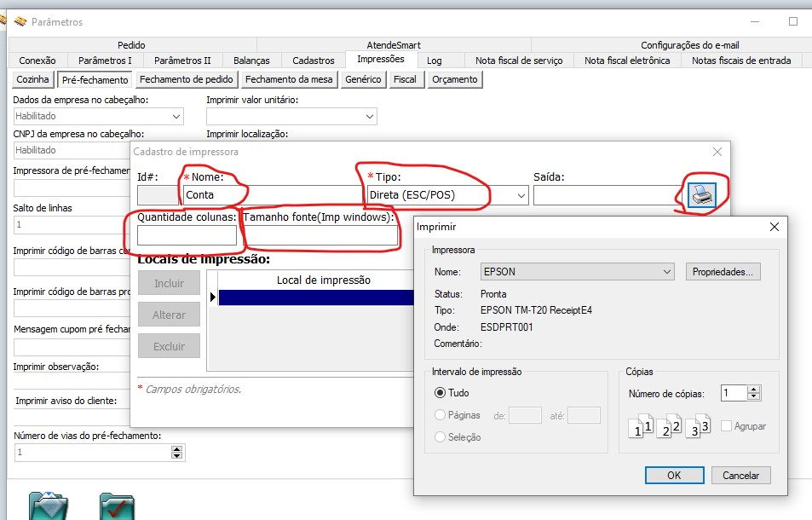The image size is (812, 520).
Task: Select the Pré-fechamento sub-tab
Action: point(95,80)
